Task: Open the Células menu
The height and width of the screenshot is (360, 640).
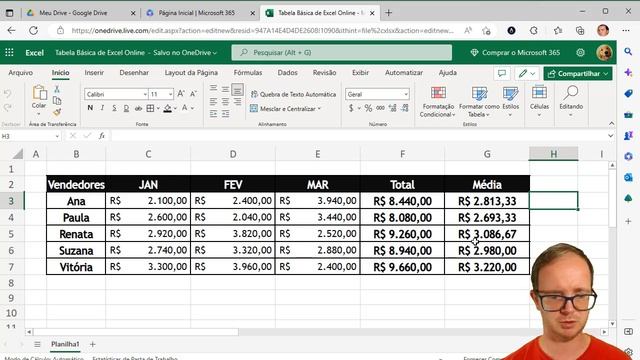Action: coord(539,102)
